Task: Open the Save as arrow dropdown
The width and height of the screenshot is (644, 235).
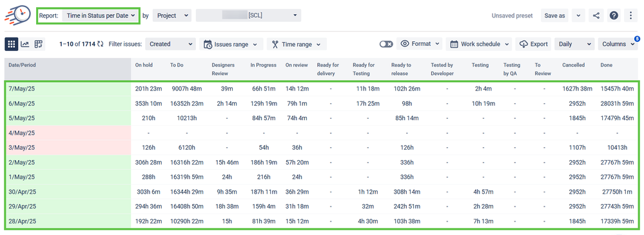Action: pyautogui.click(x=578, y=15)
